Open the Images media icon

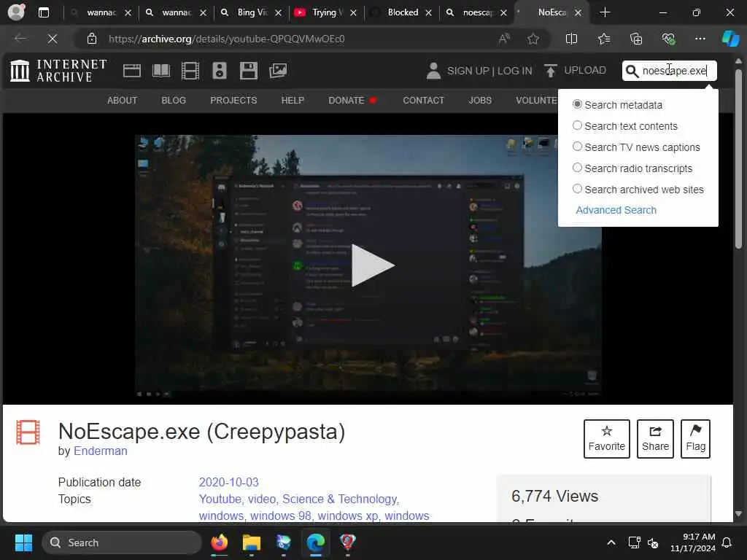278,71
